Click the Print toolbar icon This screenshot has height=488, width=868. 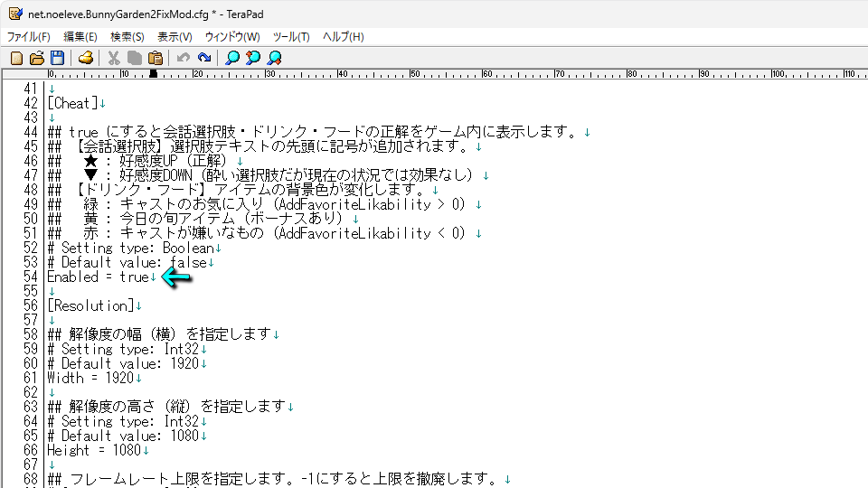[x=85, y=58]
